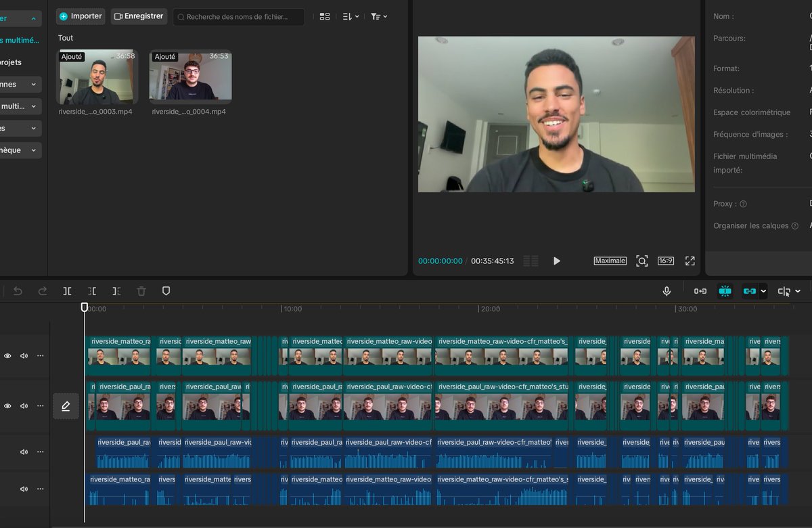Enter fullscreen preview mode
Screen dimensions: 812x528
(690, 261)
